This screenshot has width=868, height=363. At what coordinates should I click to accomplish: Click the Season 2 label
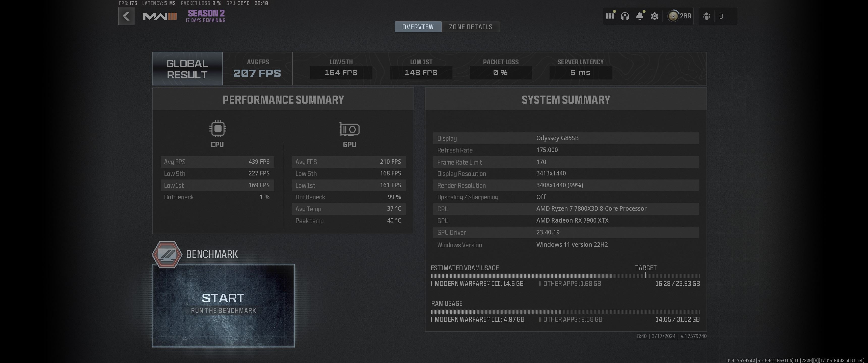(x=206, y=13)
